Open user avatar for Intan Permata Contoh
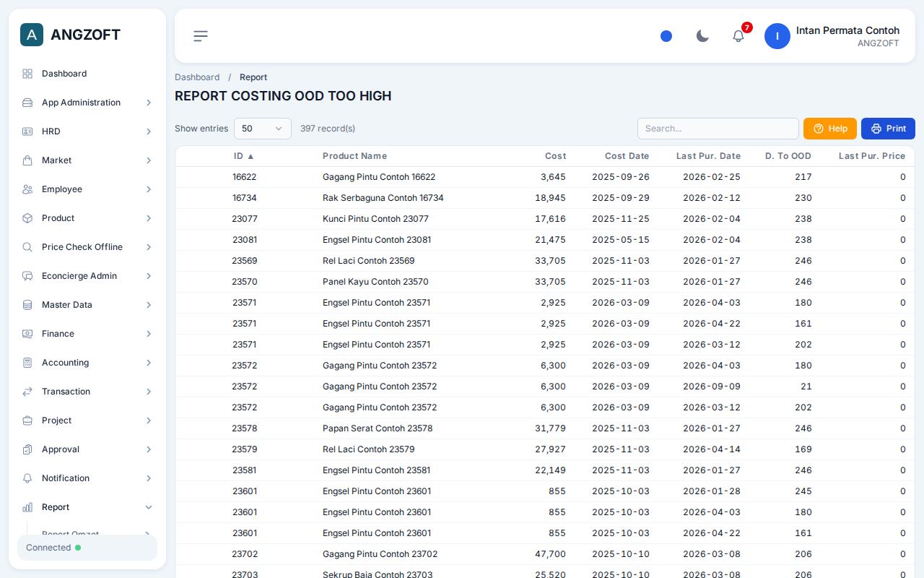The width and height of the screenshot is (924, 578). click(x=777, y=36)
